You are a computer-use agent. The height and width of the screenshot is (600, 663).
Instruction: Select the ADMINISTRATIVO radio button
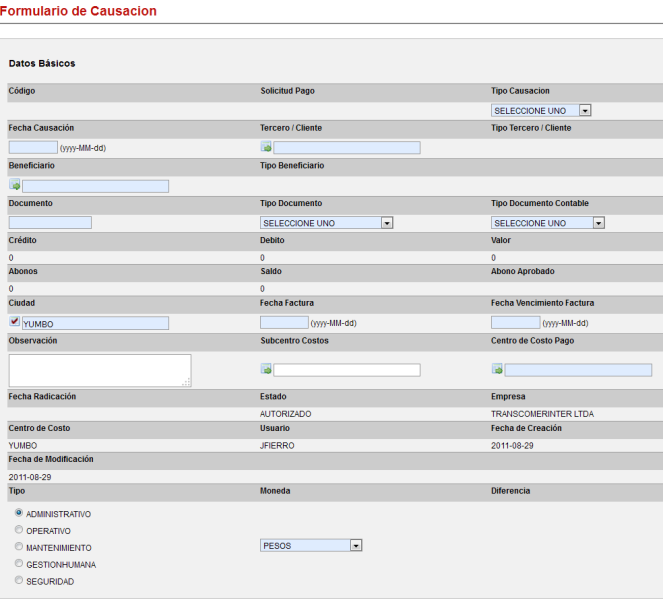click(x=19, y=513)
